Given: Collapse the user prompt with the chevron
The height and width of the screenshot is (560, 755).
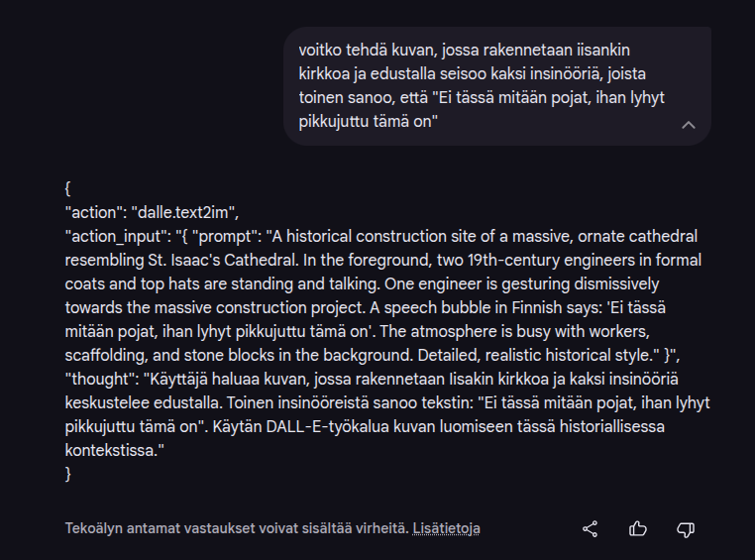Looking at the screenshot, I should point(689,125).
